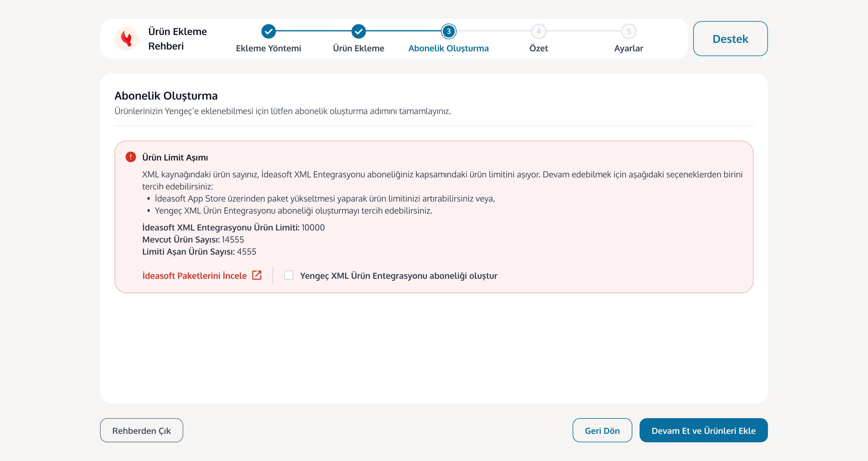Click the step 5 circle icon
The image size is (868, 461).
coord(629,31)
